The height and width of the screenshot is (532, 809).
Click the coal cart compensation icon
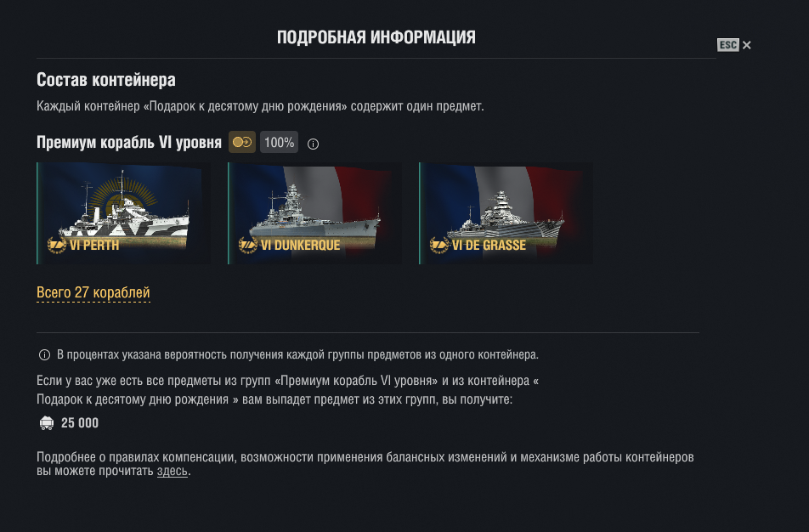point(47,423)
